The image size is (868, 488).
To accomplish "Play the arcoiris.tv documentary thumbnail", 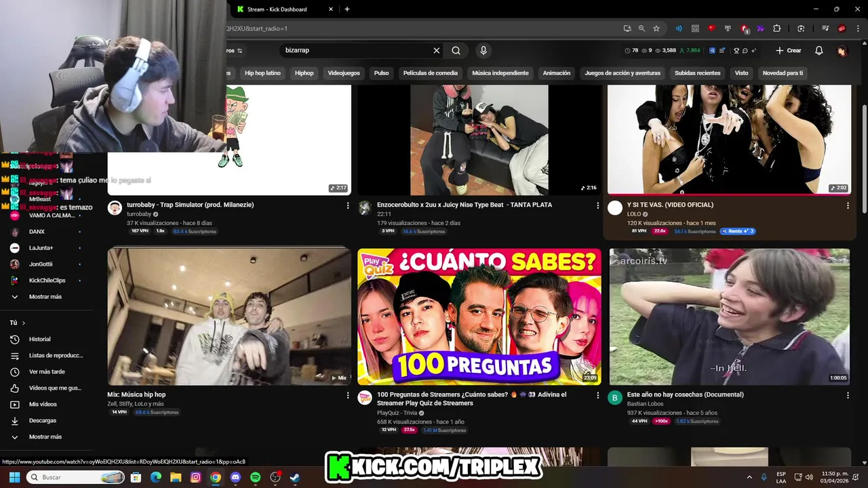I will pyautogui.click(x=729, y=317).
